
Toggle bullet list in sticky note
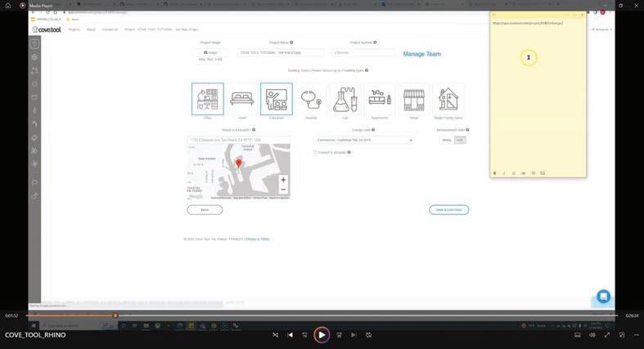pyautogui.click(x=533, y=173)
